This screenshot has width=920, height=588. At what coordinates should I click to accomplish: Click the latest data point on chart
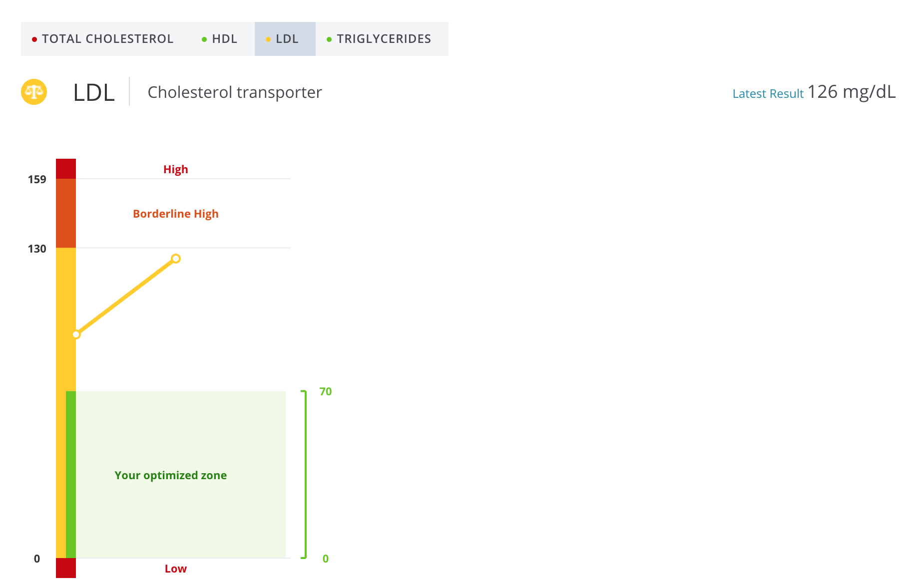click(x=176, y=259)
